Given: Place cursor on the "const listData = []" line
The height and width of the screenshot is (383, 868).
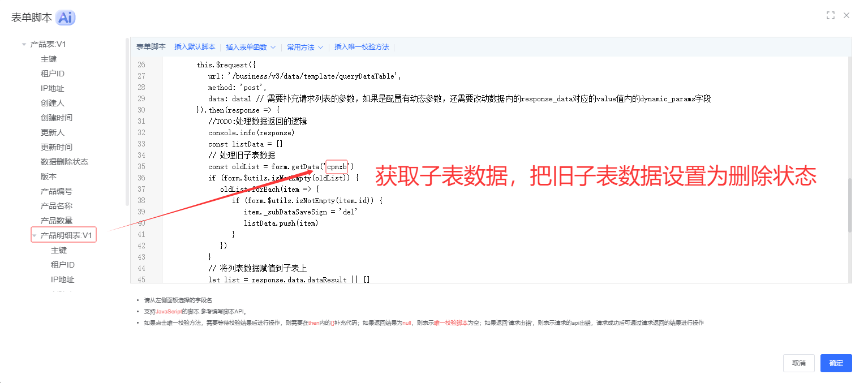Looking at the screenshot, I should click(246, 144).
